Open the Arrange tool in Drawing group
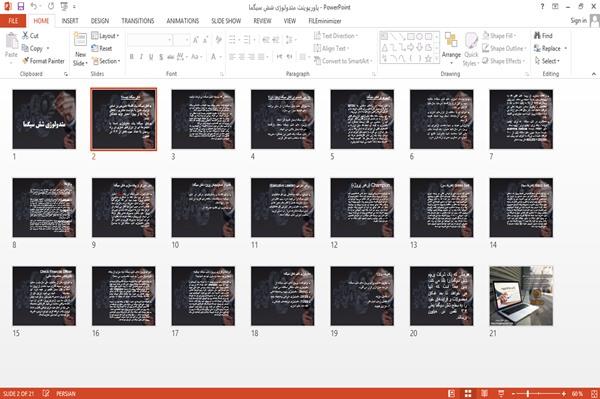The width and height of the screenshot is (600, 399). (x=451, y=48)
